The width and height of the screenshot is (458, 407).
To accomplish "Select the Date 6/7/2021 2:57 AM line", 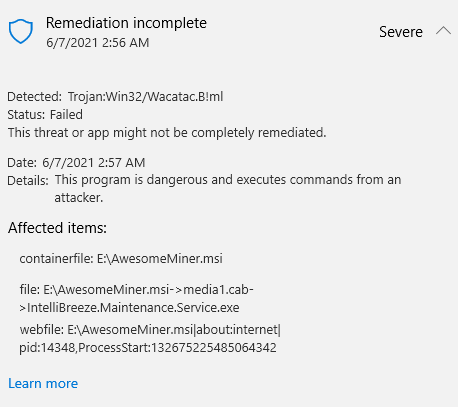I will [x=76, y=163].
